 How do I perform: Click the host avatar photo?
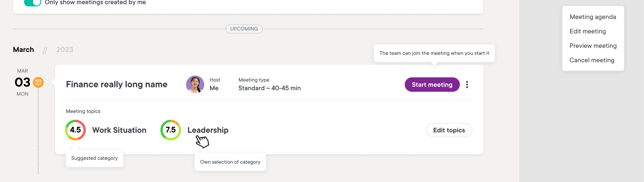[195, 84]
